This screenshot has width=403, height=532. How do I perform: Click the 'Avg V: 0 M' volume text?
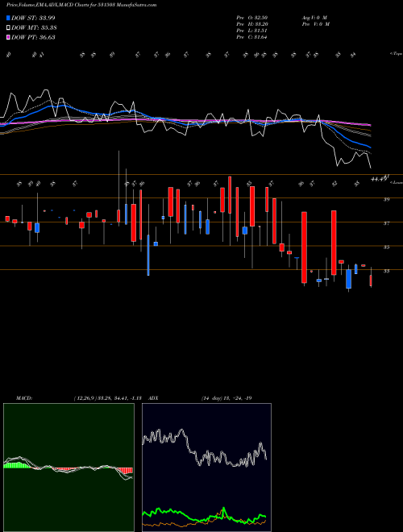tap(314, 18)
